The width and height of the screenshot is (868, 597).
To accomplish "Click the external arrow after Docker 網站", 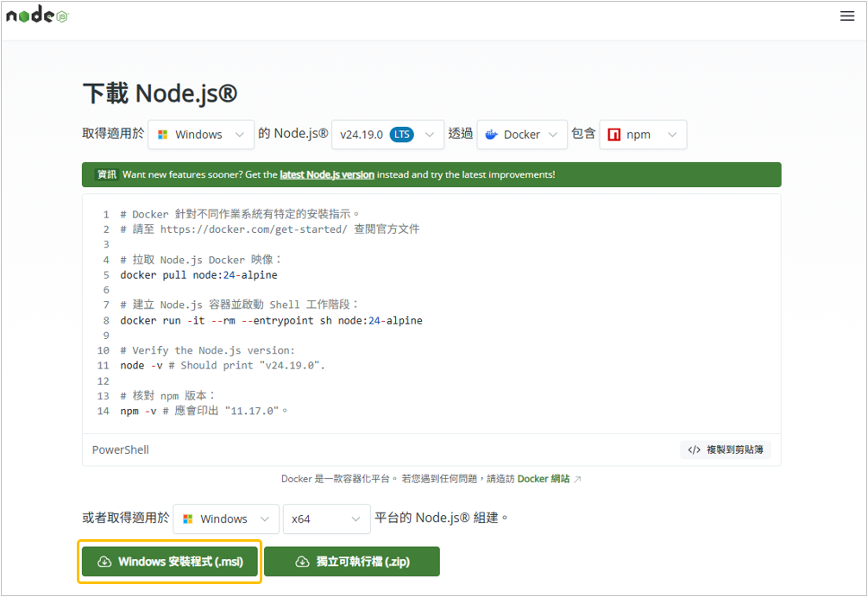I will [577, 479].
